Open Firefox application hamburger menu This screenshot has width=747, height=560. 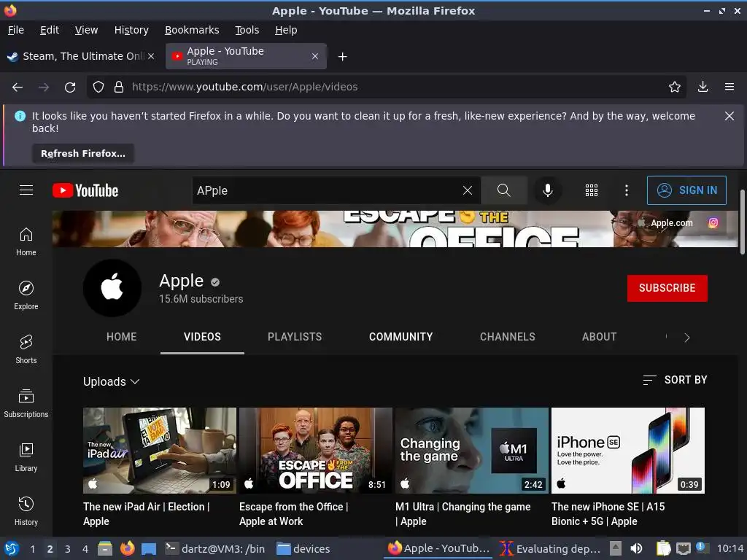(729, 87)
